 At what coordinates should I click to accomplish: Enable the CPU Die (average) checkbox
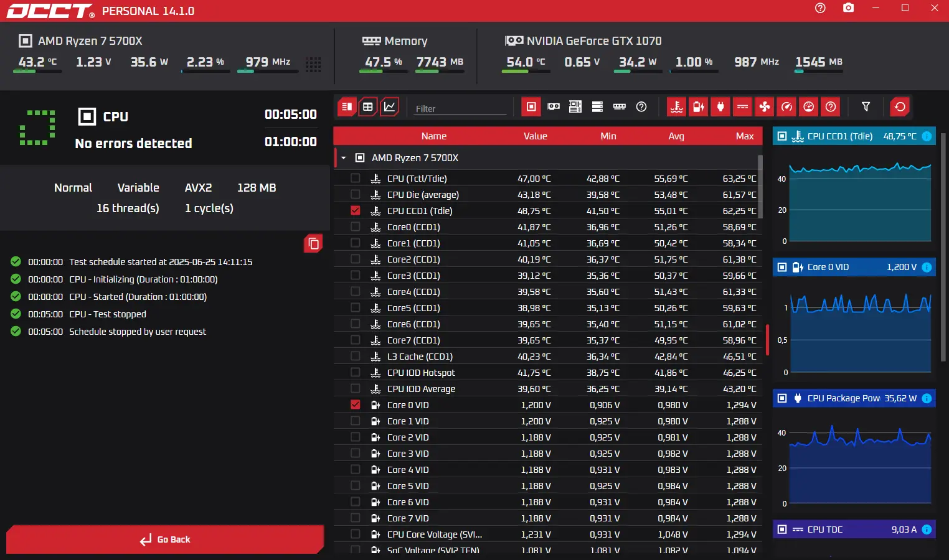click(x=355, y=194)
